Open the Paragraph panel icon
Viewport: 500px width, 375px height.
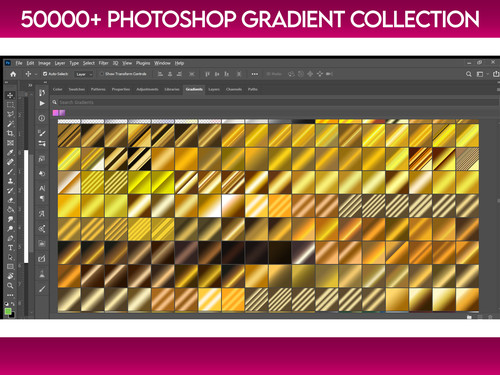[x=42, y=199]
